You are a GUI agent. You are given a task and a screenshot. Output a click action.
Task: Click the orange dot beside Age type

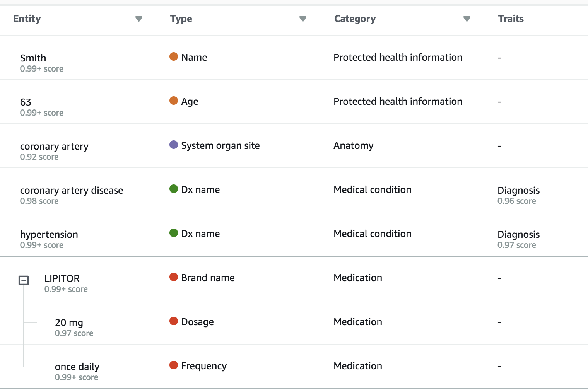pos(174,101)
